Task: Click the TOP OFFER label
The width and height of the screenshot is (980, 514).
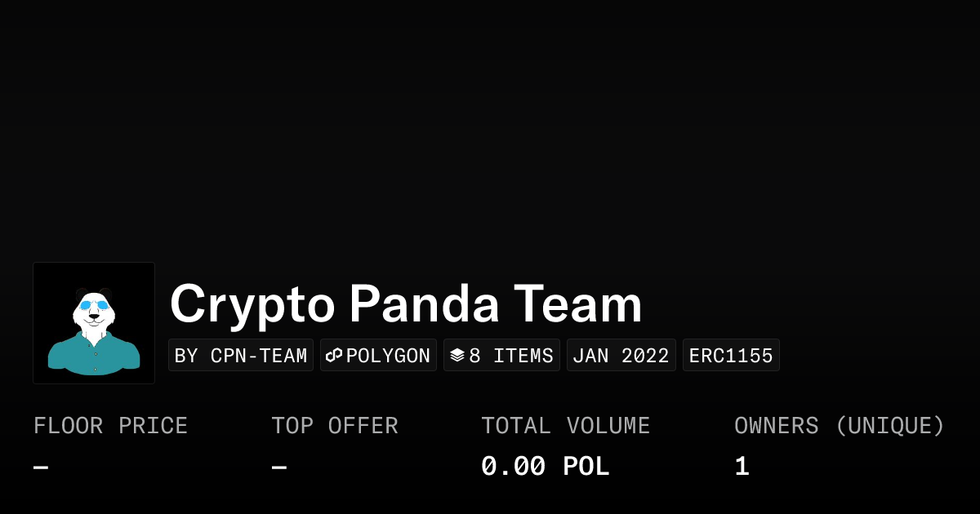Action: (335, 426)
